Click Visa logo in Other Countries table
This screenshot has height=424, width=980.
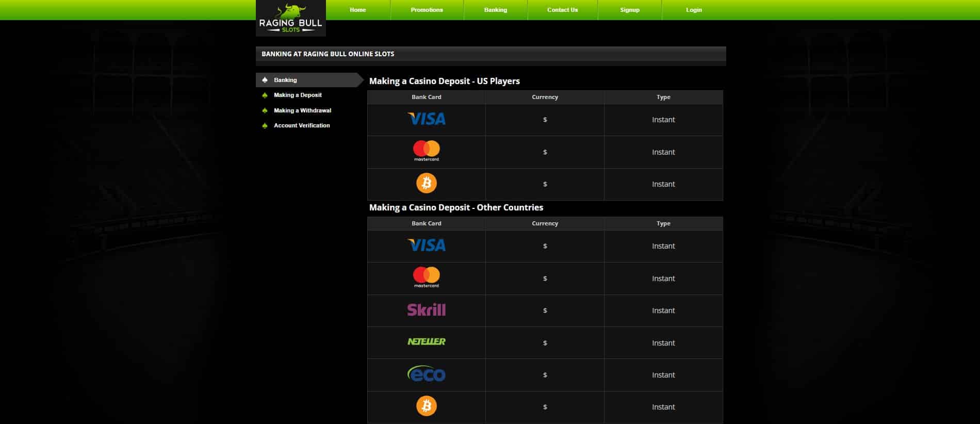point(427,246)
